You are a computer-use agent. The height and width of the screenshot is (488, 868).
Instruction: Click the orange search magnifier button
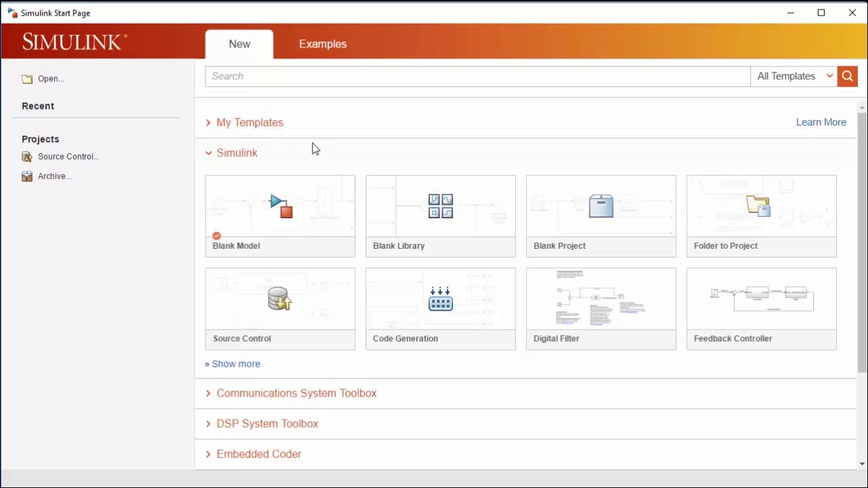[x=847, y=76]
